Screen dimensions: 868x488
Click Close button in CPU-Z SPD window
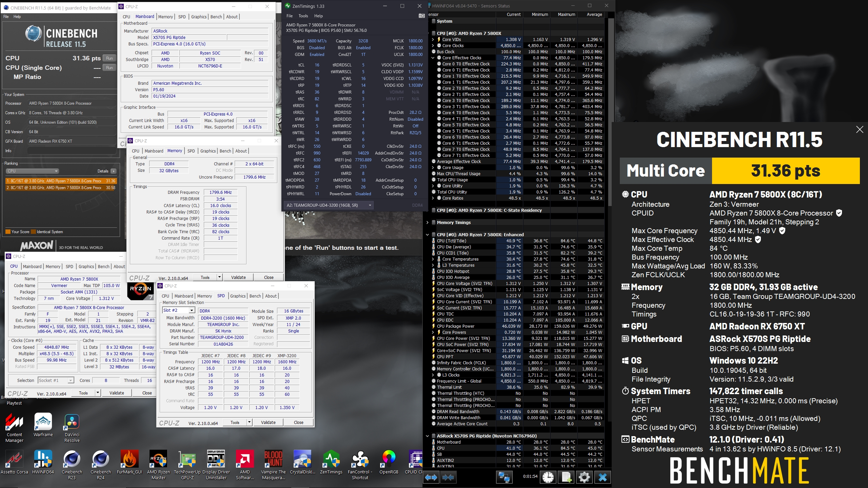[299, 422]
